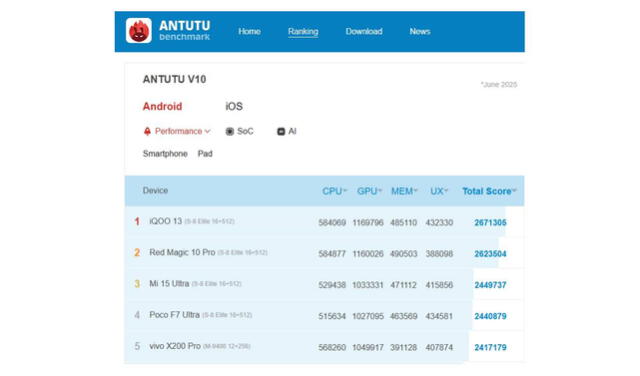Click iQOO 13 UX score 432330

[439, 222]
